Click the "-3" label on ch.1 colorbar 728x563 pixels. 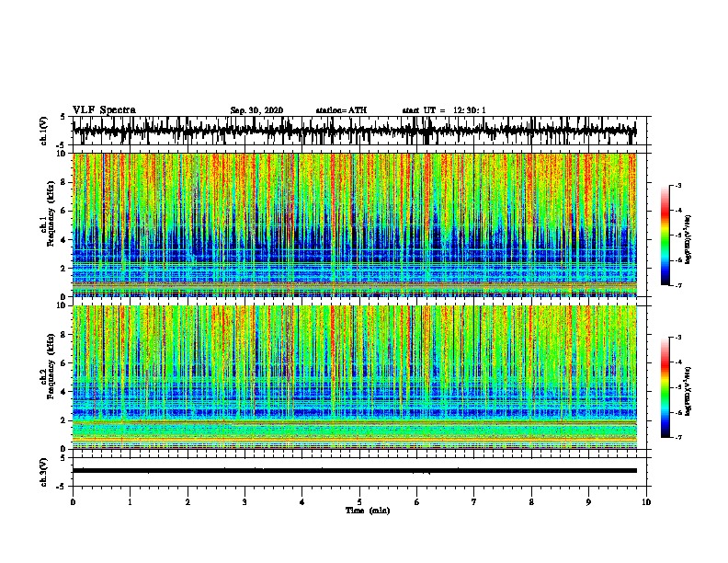[678, 186]
